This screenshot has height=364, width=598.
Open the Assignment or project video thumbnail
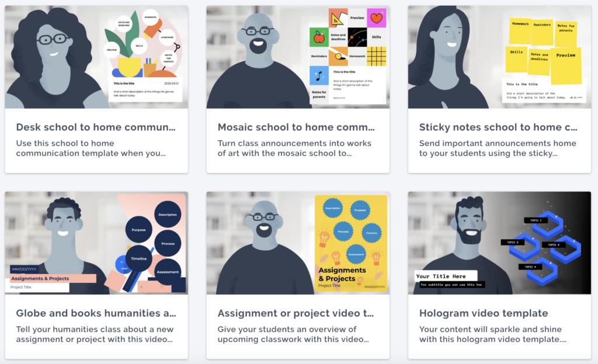(298, 243)
